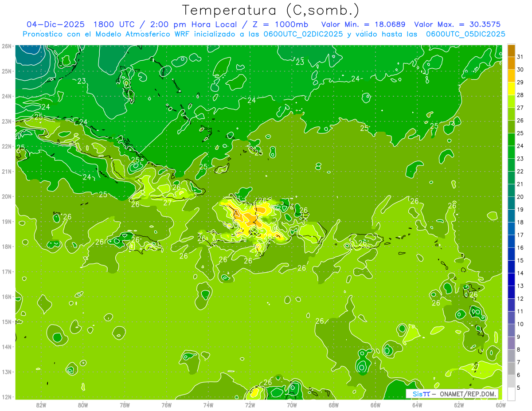
Task: Click the 'SisTT – ONAMET/REP.DOM.' credit box
Action: tap(452, 394)
